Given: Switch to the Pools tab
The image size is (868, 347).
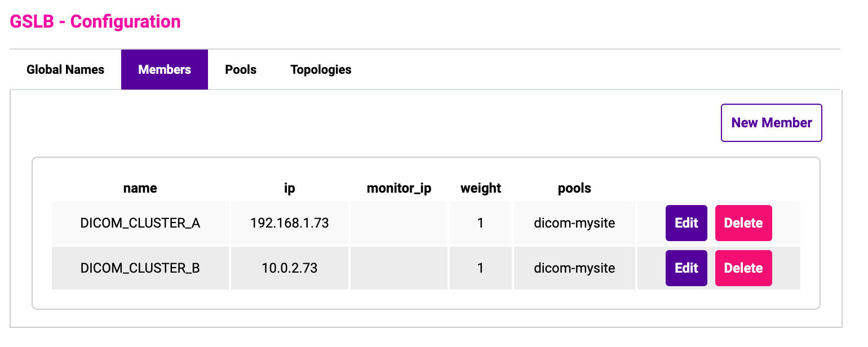Looking at the screenshot, I should click(241, 70).
